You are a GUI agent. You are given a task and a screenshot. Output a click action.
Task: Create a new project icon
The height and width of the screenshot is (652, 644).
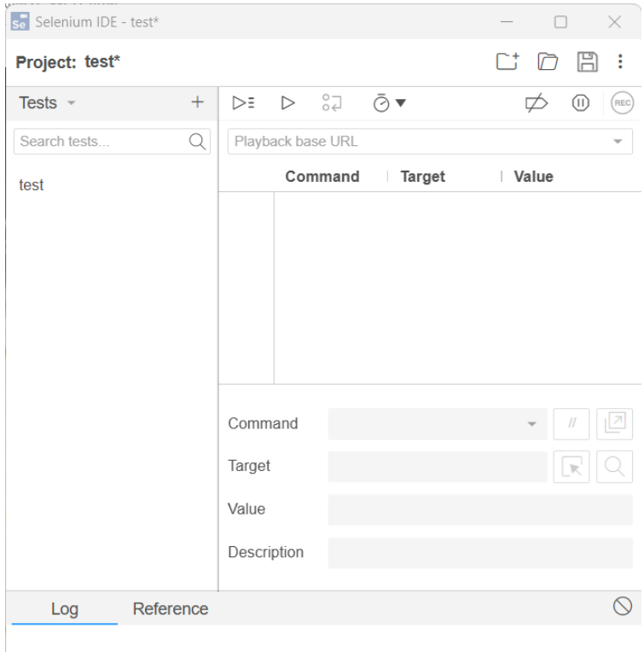click(x=508, y=62)
